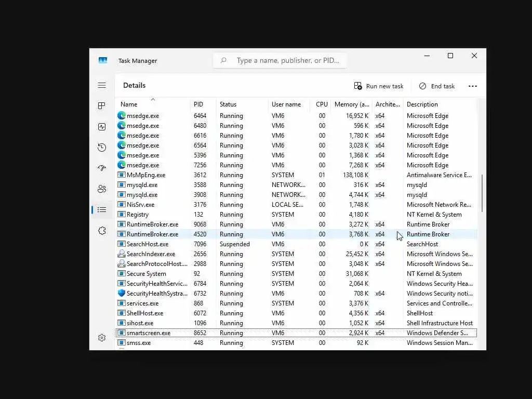This screenshot has height=399, width=532.
Task: Select the Secure System process name
Action: tap(146, 273)
